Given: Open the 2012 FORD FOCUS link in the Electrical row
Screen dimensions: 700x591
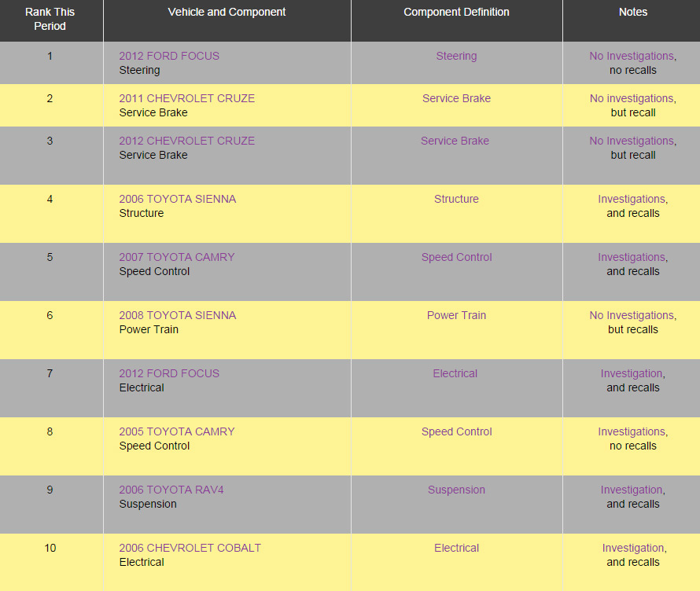Looking at the screenshot, I should click(169, 373).
